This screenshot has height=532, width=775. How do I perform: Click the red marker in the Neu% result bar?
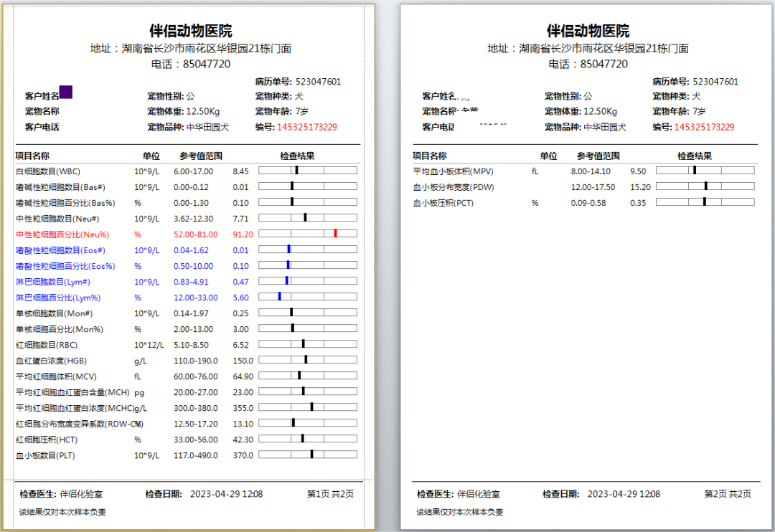click(337, 232)
